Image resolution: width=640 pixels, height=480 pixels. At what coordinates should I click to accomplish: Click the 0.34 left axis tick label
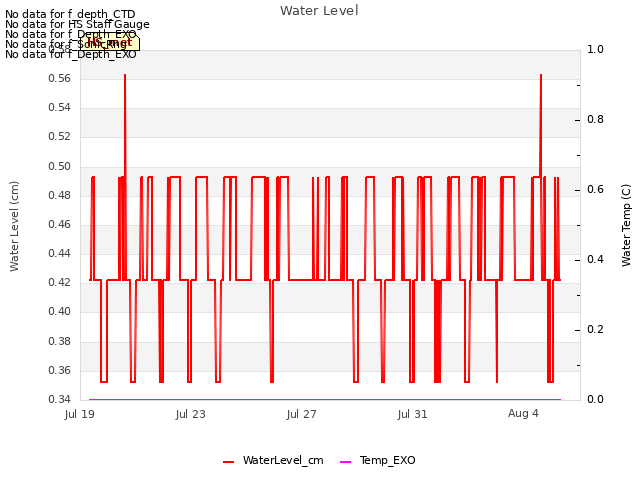[x=60, y=399]
